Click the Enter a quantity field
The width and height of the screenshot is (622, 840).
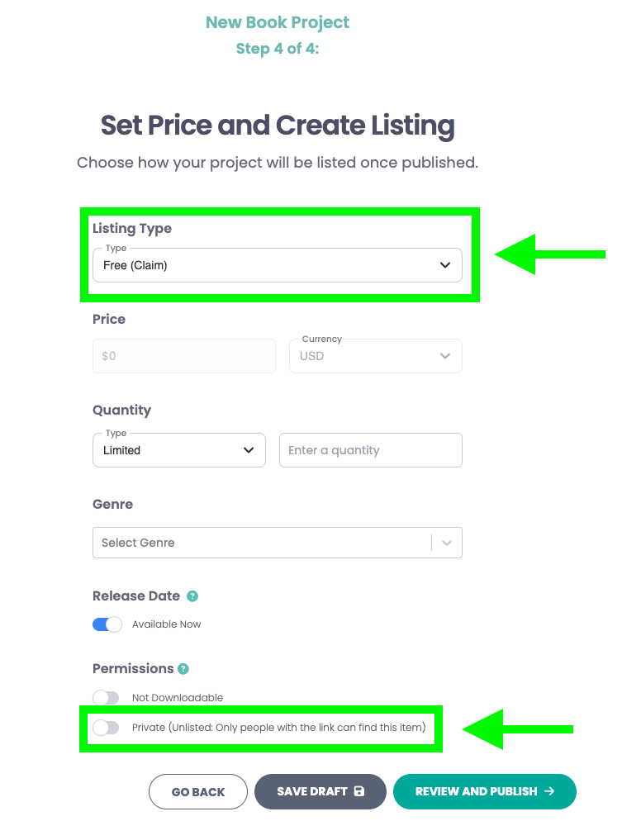pos(371,450)
